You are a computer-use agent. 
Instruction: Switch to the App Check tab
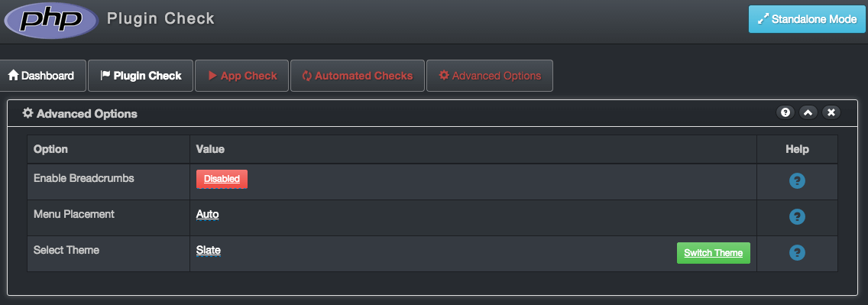(242, 76)
